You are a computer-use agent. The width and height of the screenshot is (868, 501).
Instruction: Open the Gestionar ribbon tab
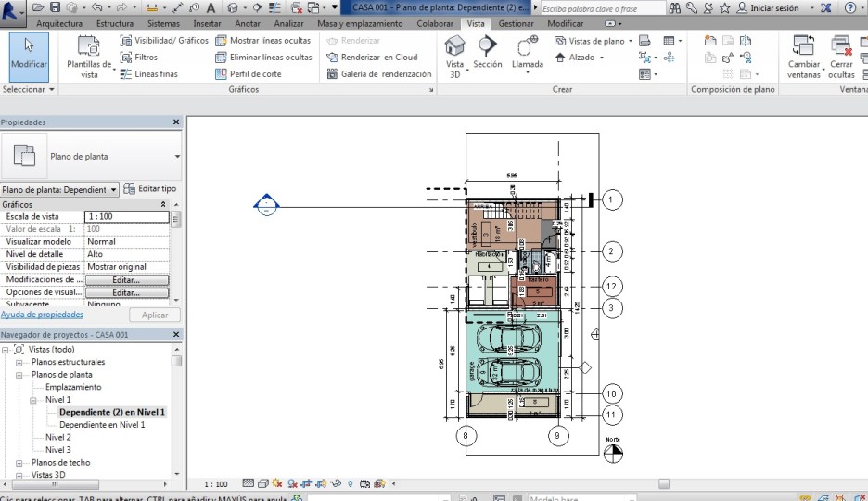click(x=516, y=23)
